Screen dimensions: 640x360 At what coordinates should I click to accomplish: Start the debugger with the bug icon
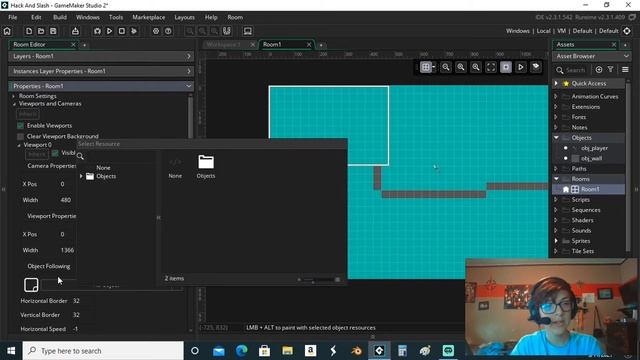point(97,31)
